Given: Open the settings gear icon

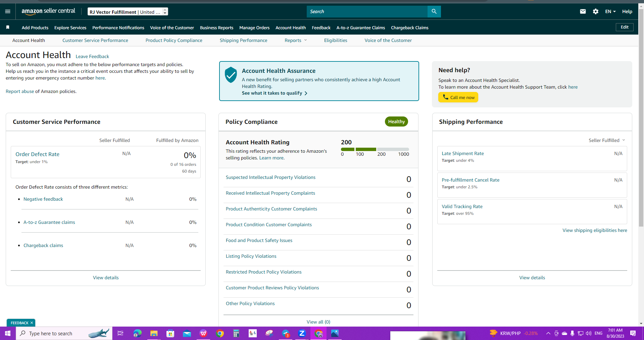Looking at the screenshot, I should point(596,11).
